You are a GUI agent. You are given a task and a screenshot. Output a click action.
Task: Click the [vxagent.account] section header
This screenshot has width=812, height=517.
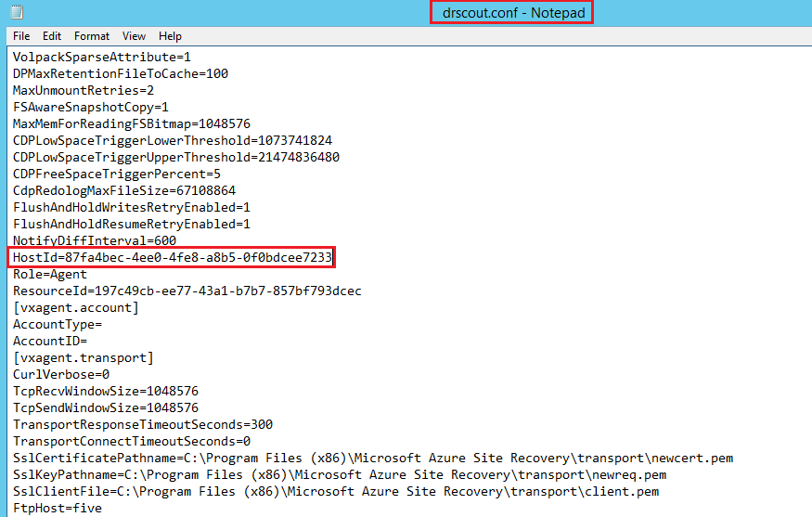[x=76, y=307]
